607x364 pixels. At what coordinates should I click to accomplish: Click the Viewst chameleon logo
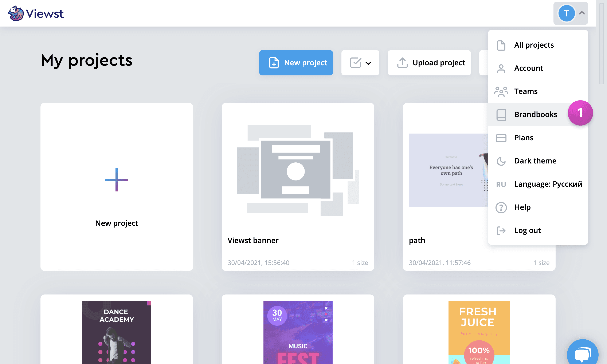[16, 13]
